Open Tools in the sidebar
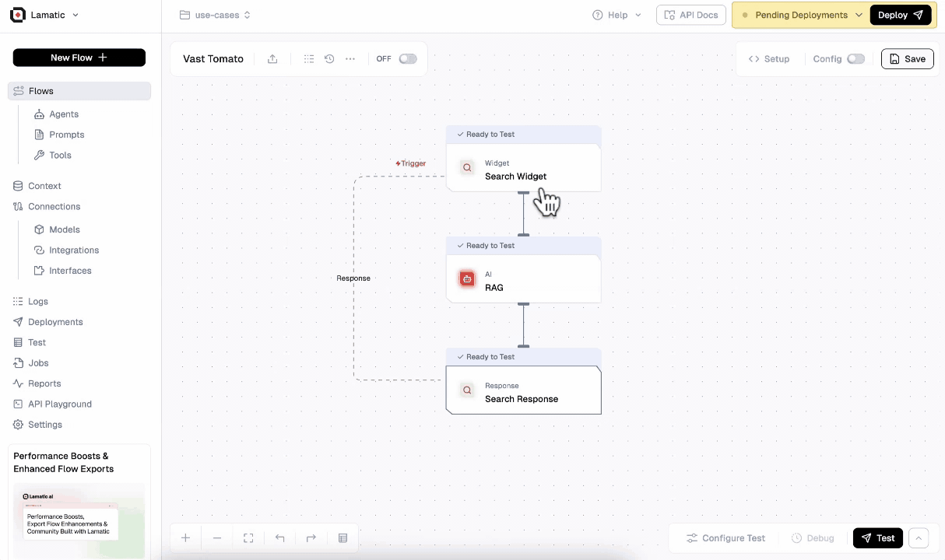Viewport: 945px width, 560px height. point(60,156)
